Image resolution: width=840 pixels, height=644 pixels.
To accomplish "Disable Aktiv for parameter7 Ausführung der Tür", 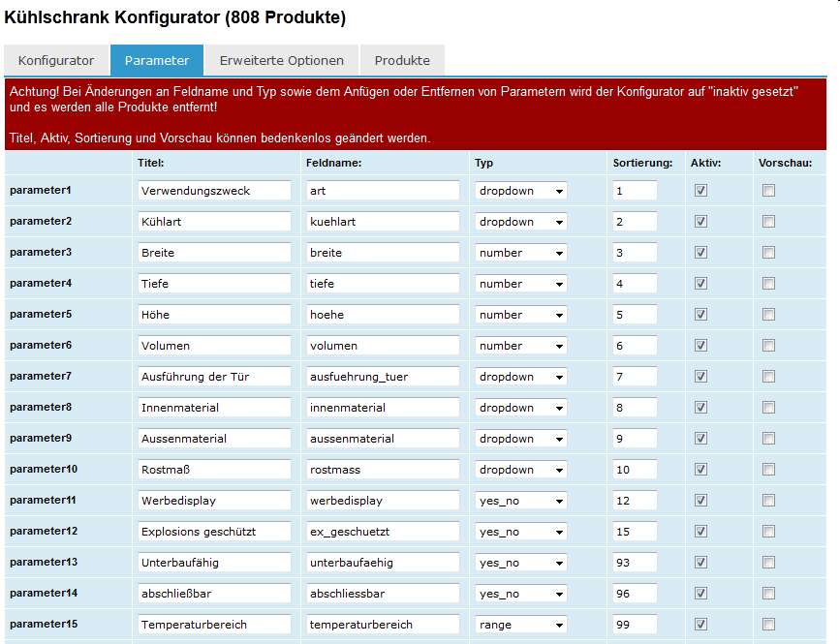I will tap(701, 377).
